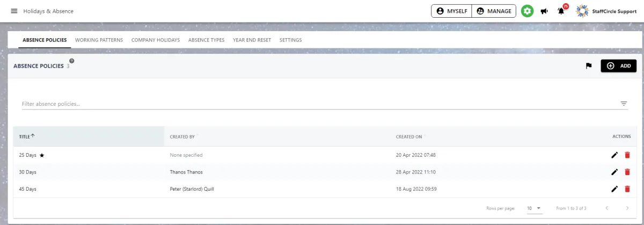Go to the next page arrow
This screenshot has width=644, height=225.
627,208
